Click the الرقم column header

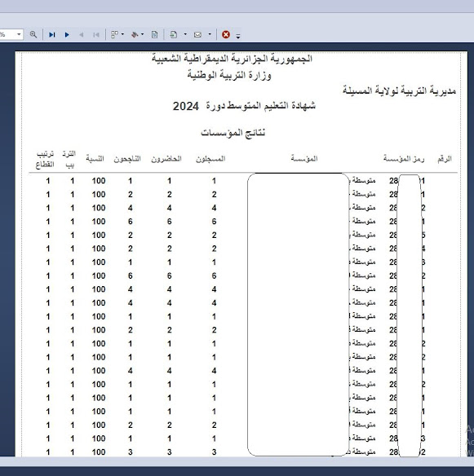445,159
